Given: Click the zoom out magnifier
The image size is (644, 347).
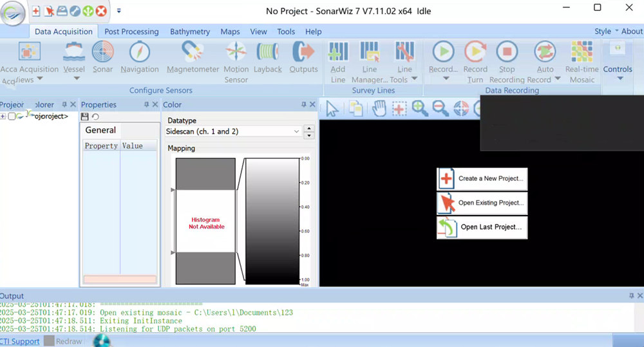Looking at the screenshot, I should (440, 108).
